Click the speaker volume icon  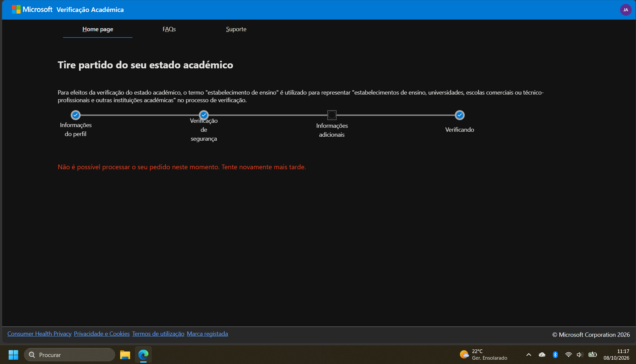(x=580, y=355)
